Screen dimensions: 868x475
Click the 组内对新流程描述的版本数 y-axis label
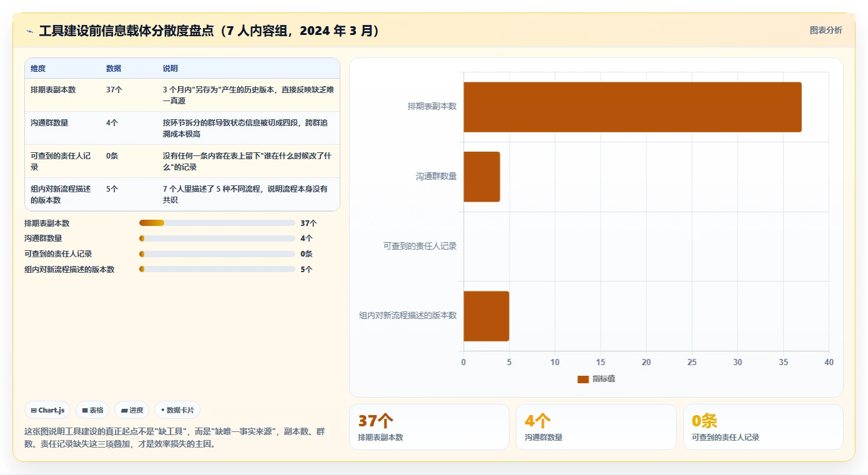408,316
